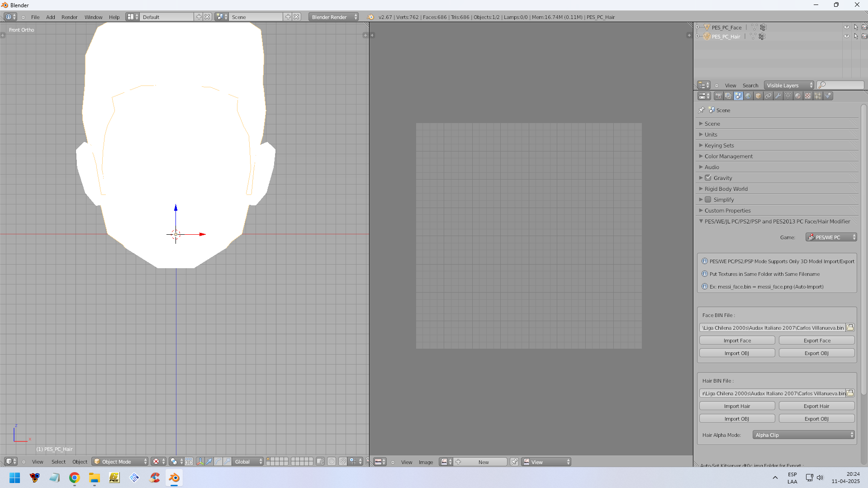Expand the Color Management panel
Viewport: 868px width, 488px height.
(778, 156)
